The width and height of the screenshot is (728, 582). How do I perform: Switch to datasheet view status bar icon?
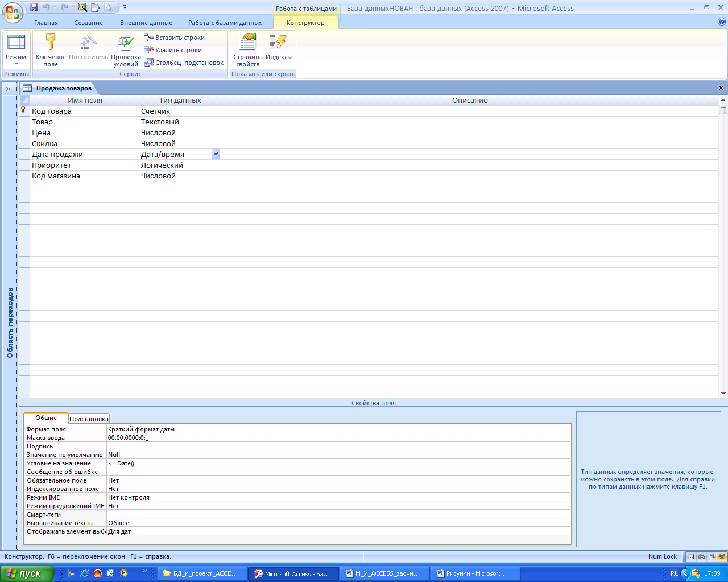click(x=690, y=556)
